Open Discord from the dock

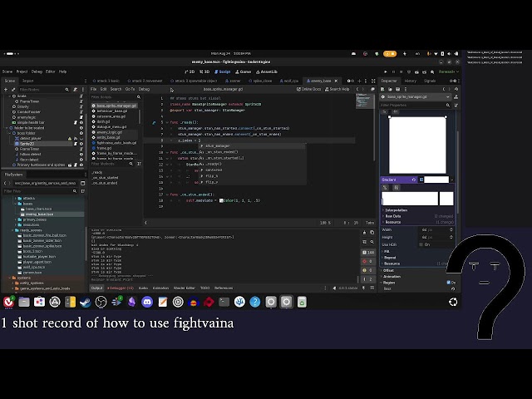click(147, 302)
